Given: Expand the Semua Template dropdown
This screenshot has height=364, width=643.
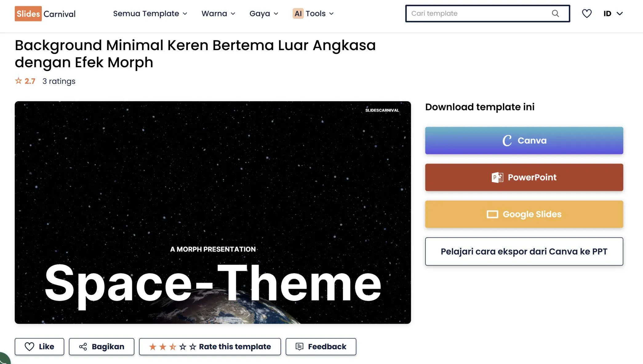Looking at the screenshot, I should pos(150,14).
